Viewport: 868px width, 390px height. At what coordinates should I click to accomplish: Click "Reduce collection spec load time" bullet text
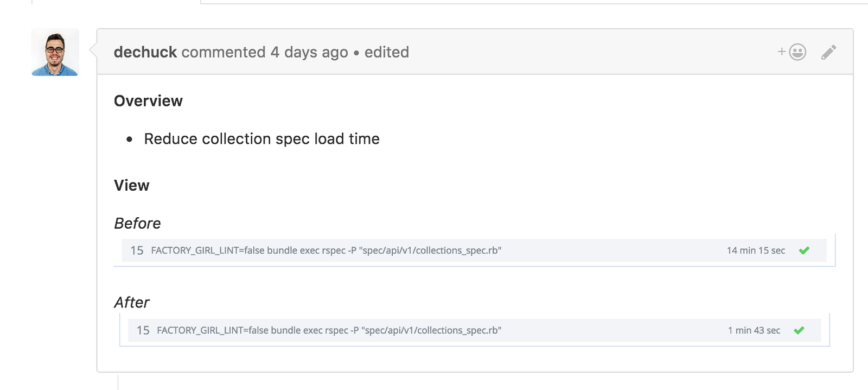tap(261, 139)
